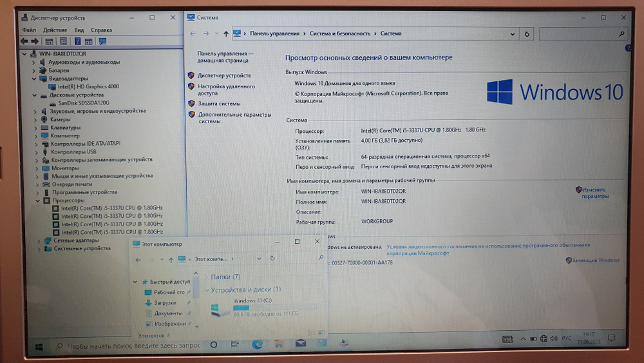Expand Аудиовходы и аудиовыходы node
Image resolution: width=644 pixels, height=363 pixels.
[33, 63]
